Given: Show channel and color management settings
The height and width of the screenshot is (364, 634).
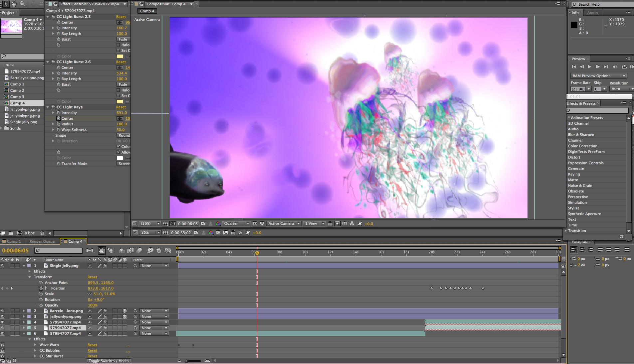Looking at the screenshot, I should (218, 224).
